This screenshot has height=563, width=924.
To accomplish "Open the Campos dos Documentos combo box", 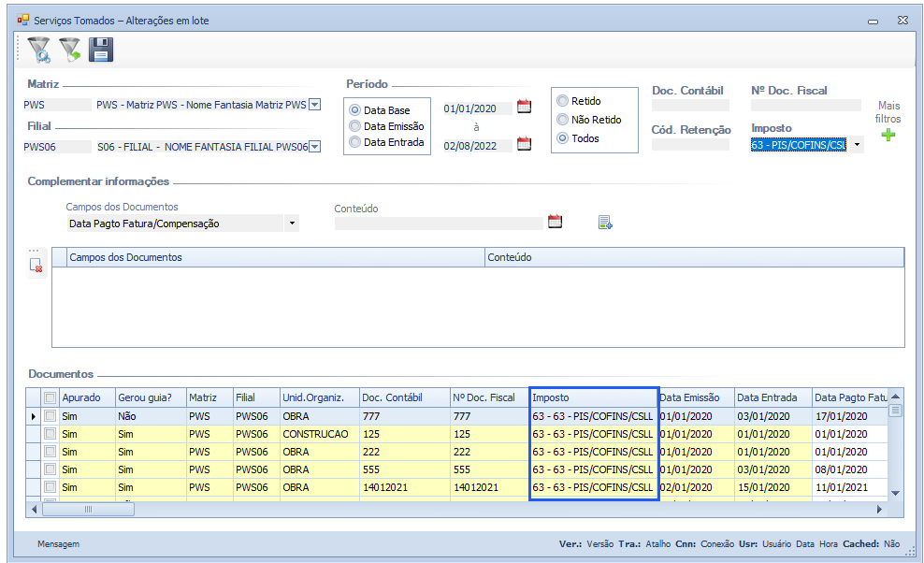I will 292,224.
